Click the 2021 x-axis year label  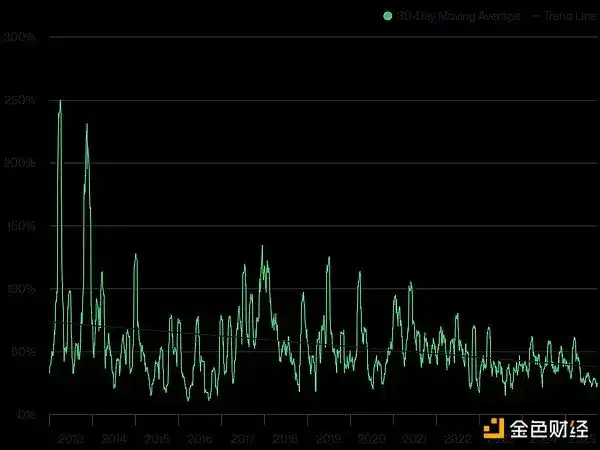[414, 439]
